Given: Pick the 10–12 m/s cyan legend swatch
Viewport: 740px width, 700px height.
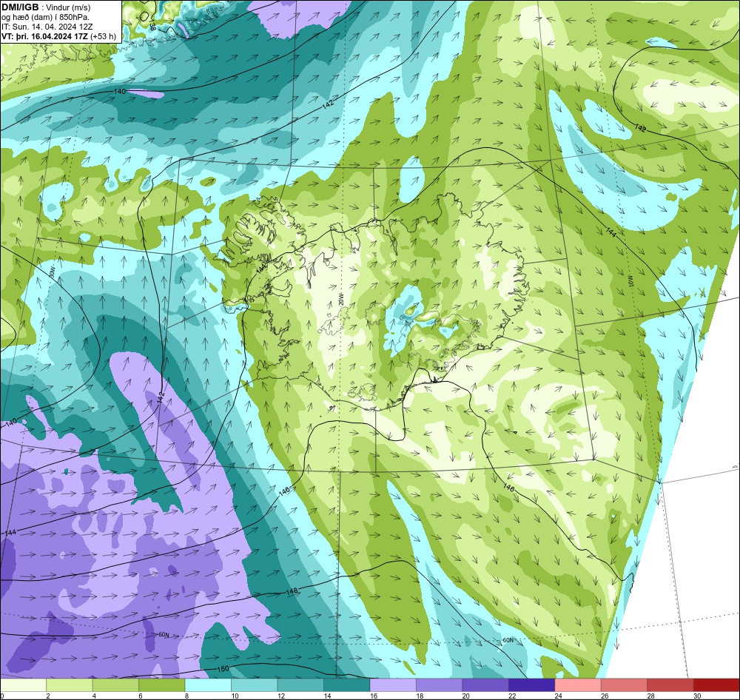Looking at the screenshot, I should click(x=255, y=685).
